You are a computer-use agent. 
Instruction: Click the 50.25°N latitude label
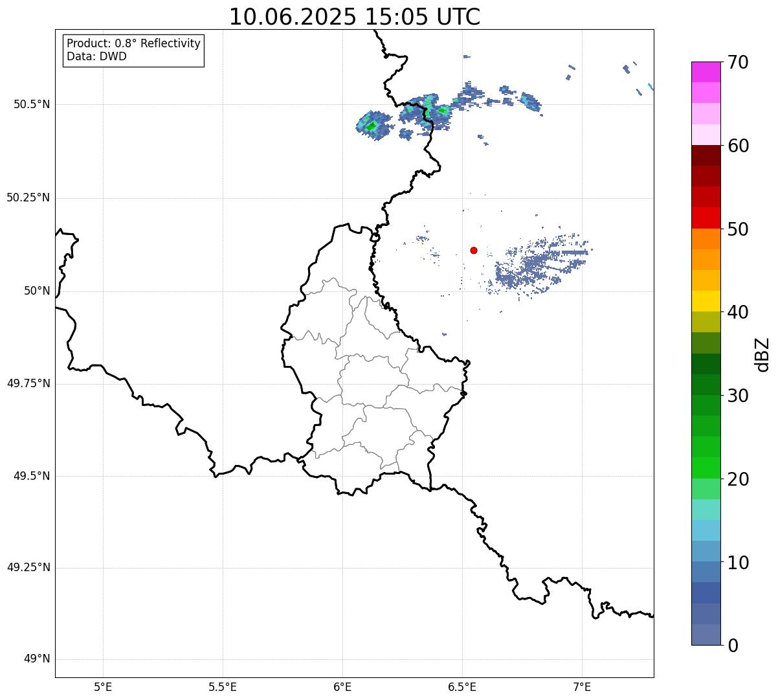(28, 198)
